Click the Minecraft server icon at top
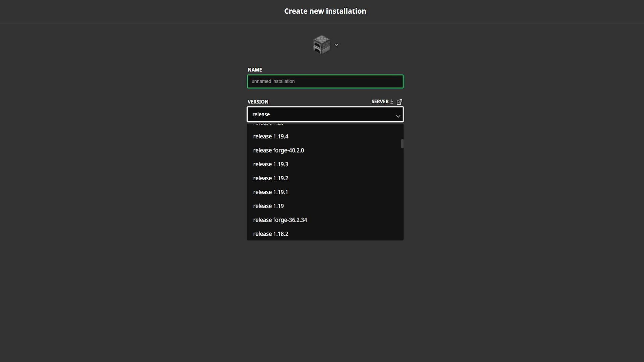Image resolution: width=644 pixels, height=362 pixels. point(321,44)
